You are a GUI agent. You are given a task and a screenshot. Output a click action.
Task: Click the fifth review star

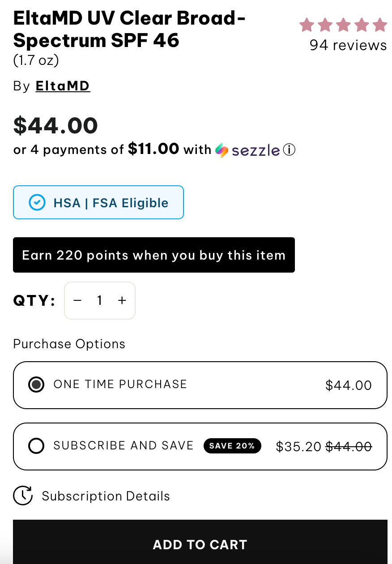click(x=379, y=25)
